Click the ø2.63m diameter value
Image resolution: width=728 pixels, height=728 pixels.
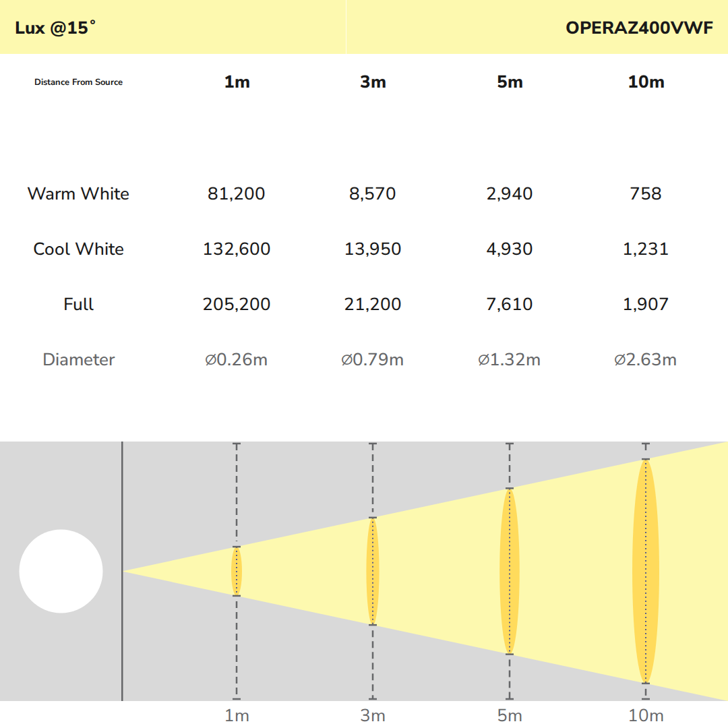(x=645, y=359)
